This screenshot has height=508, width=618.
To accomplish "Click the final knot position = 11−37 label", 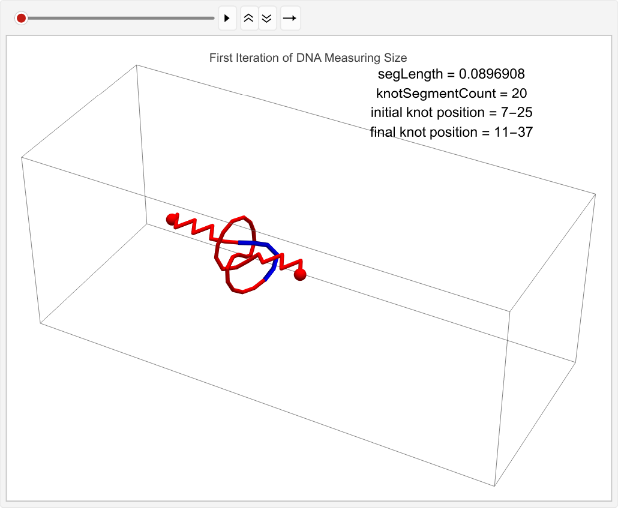I will click(451, 131).
